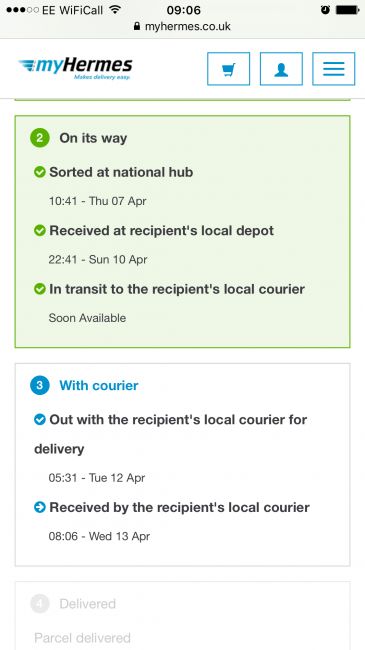Tap the blue step 3 circle

pos(40,385)
